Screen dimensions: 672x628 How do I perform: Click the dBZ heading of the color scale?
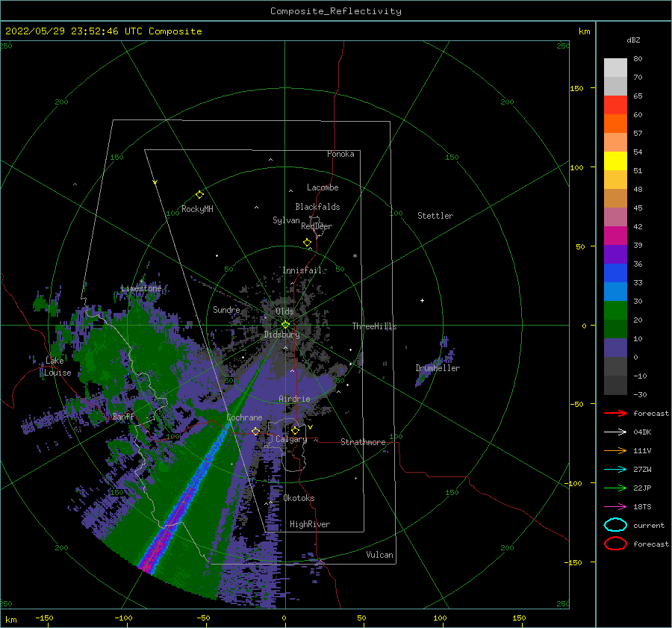click(633, 40)
